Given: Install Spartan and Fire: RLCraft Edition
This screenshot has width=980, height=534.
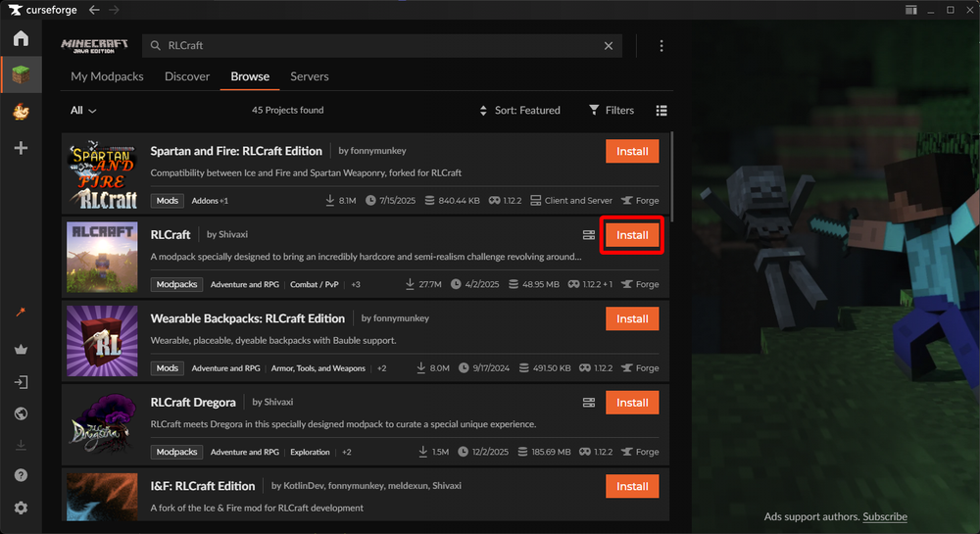Looking at the screenshot, I should point(632,151).
